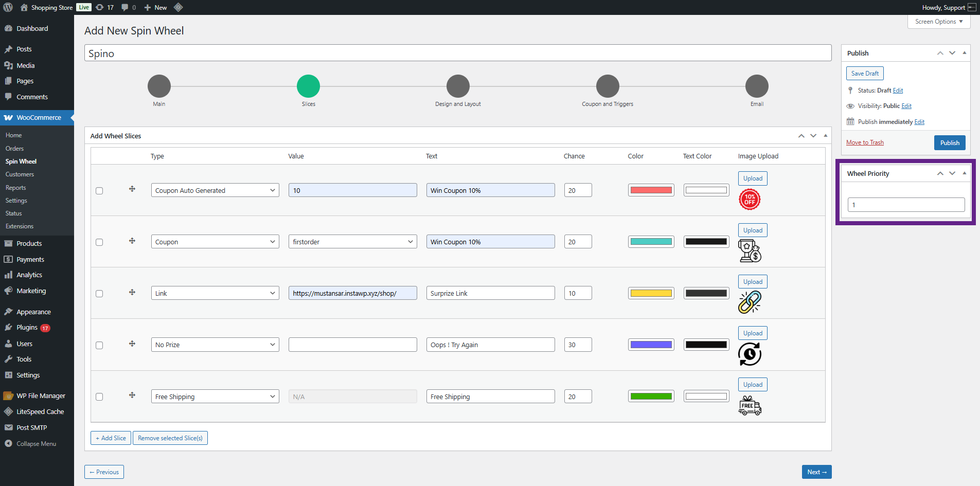
Task: Open Type dropdown showing No Prize
Action: pos(215,345)
